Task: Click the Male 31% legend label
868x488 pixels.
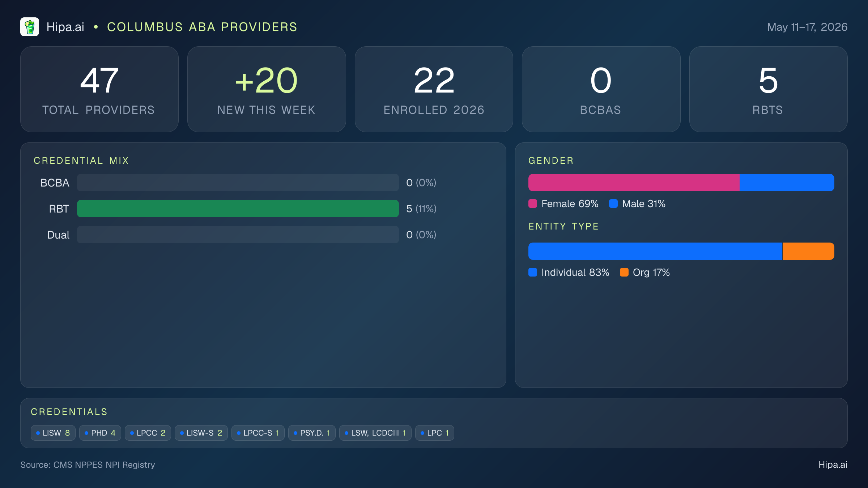Action: coord(644,204)
